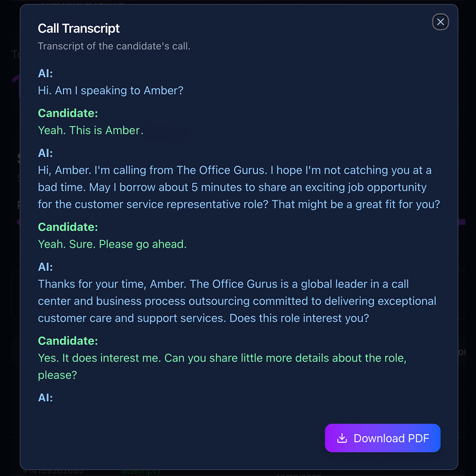Select the "Call Transcript" dialog title
The width and height of the screenshot is (476, 476).
(79, 29)
